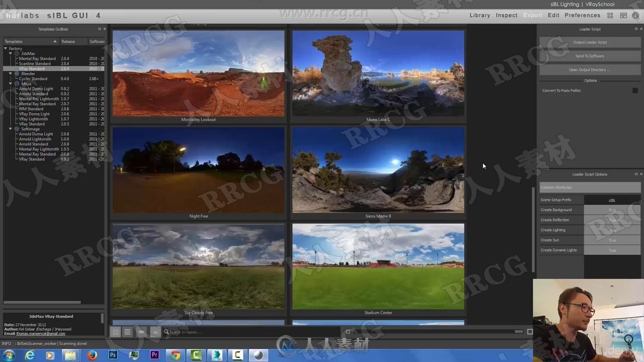Open Premiere Pro from taskbar
644x362 pixels.
click(154, 355)
